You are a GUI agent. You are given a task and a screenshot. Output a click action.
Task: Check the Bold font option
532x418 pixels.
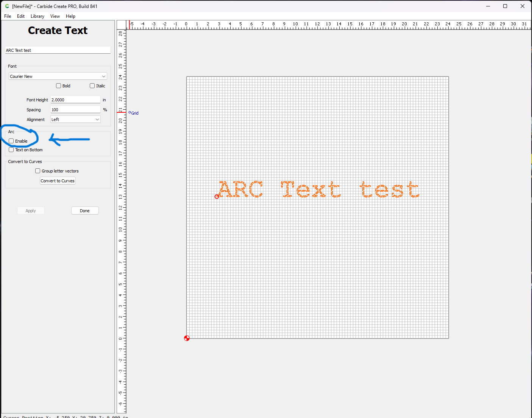tap(59, 86)
